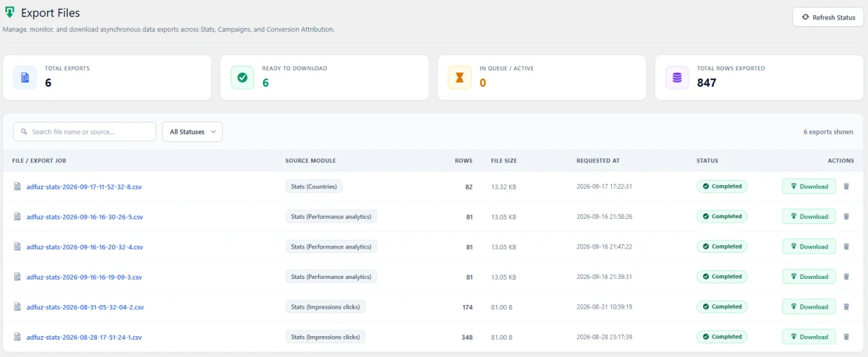This screenshot has width=868, height=357.
Task: Download the adfuz-stats-2026-08-31-05-32-04-2.csv export
Action: [809, 307]
